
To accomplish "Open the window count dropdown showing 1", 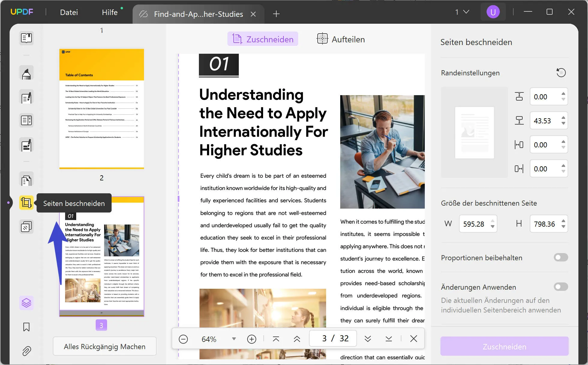I will tap(462, 12).
